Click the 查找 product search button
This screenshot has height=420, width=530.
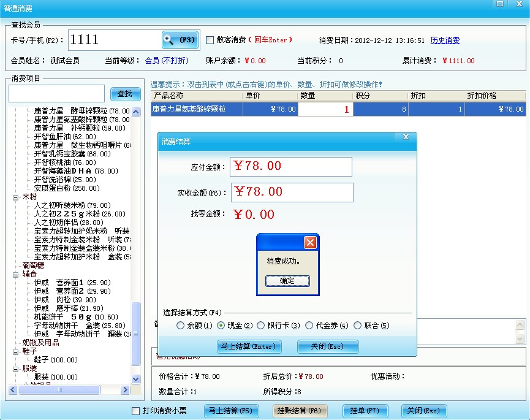(x=124, y=93)
